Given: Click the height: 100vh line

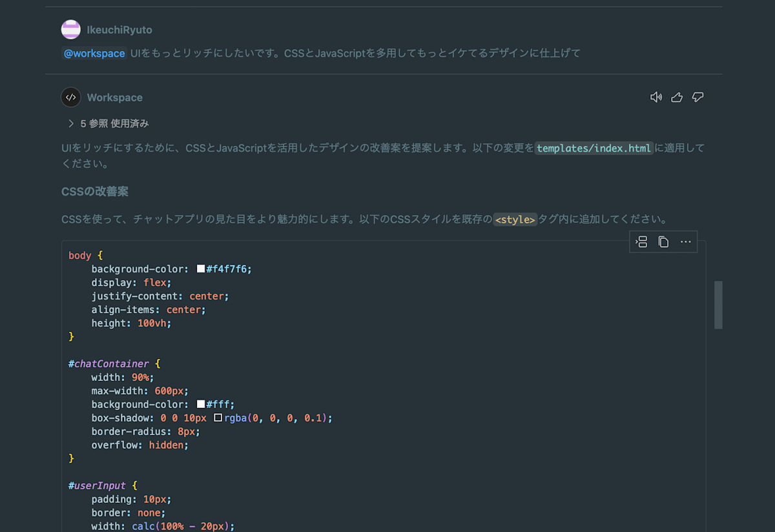Looking at the screenshot, I should pyautogui.click(x=132, y=323).
